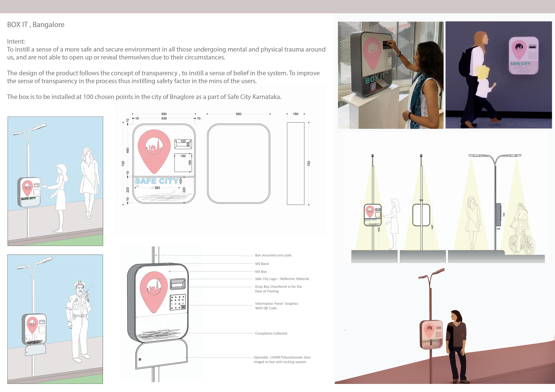Click the SAFE CITY text on front elevation
The image size is (555, 392).
pos(157,181)
